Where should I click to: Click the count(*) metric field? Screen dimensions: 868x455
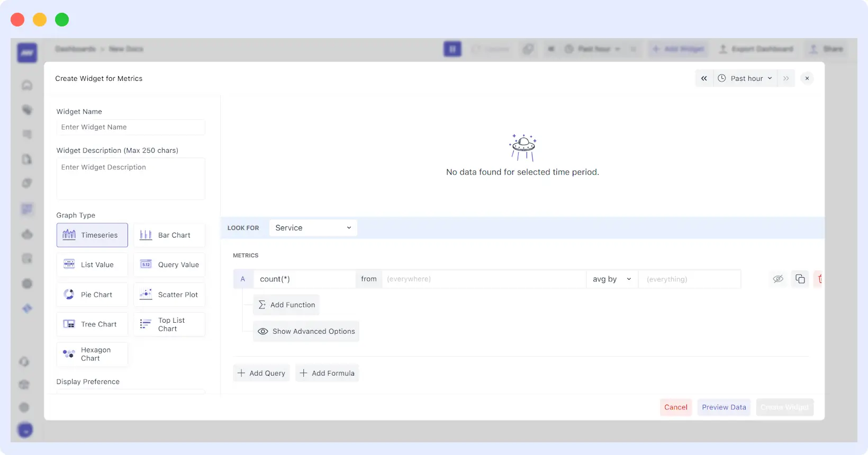304,279
